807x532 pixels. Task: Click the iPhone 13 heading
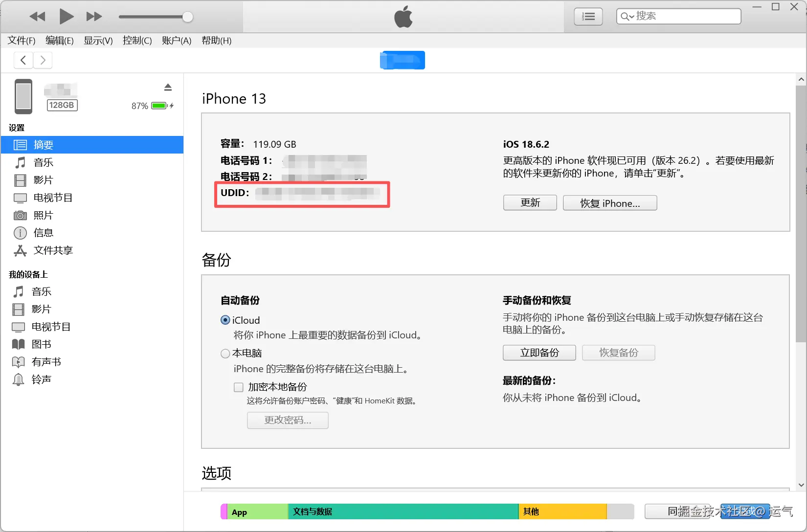[234, 99]
